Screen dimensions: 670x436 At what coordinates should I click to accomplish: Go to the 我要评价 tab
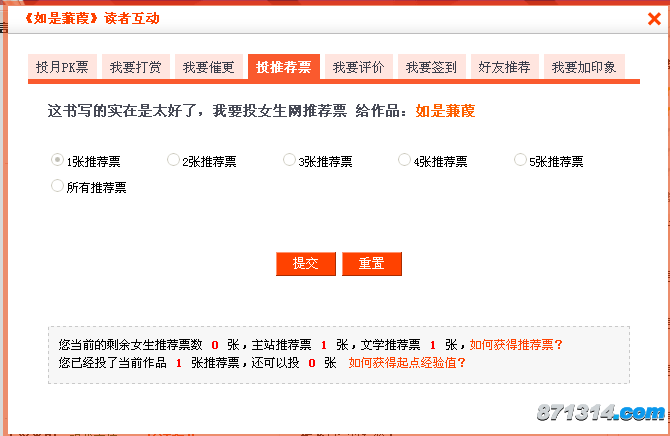coord(359,67)
